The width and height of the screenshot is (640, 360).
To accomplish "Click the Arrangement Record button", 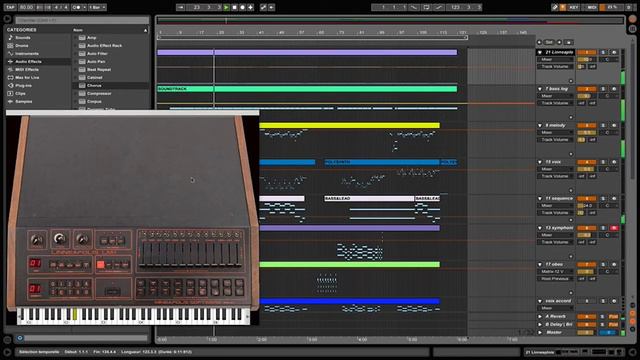I will [x=242, y=7].
